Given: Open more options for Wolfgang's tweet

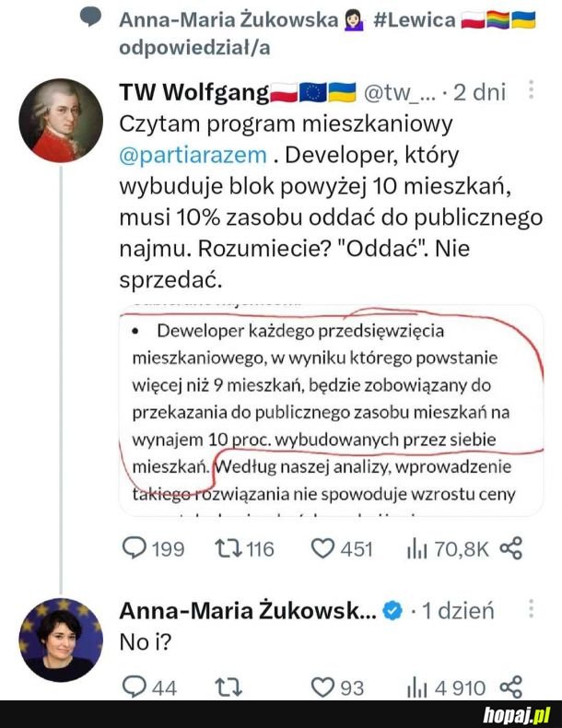Looking at the screenshot, I should pyautogui.click(x=531, y=90).
